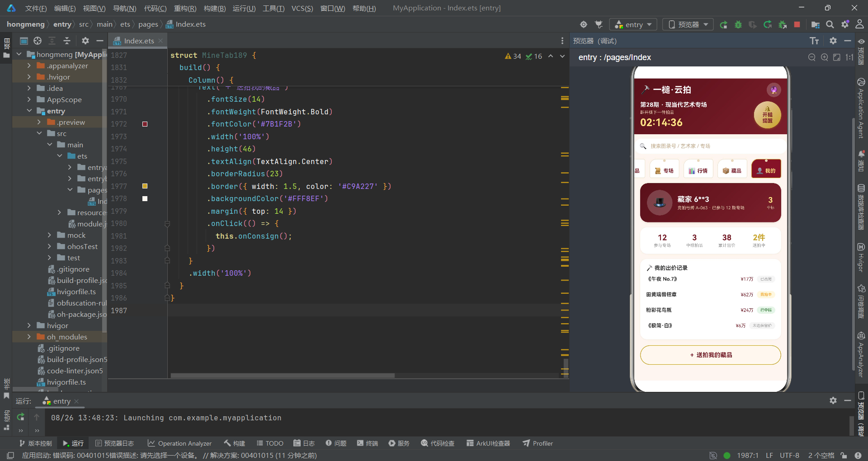868x461 pixels.
Task: Click the attach debugger plug icon
Action: tap(599, 24)
